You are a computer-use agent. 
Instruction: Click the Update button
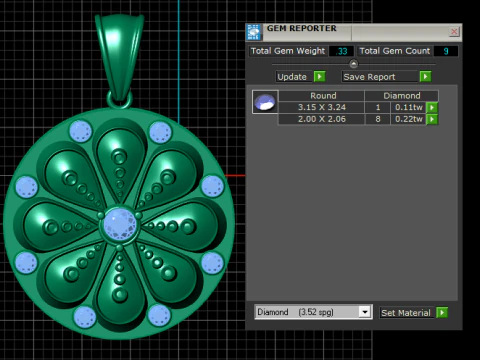click(x=294, y=77)
